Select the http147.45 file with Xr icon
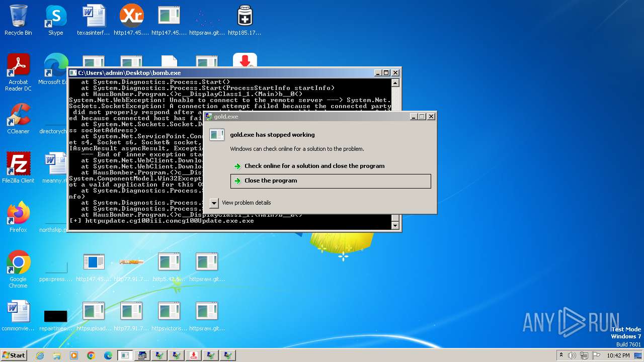644x362 pixels. click(x=131, y=20)
